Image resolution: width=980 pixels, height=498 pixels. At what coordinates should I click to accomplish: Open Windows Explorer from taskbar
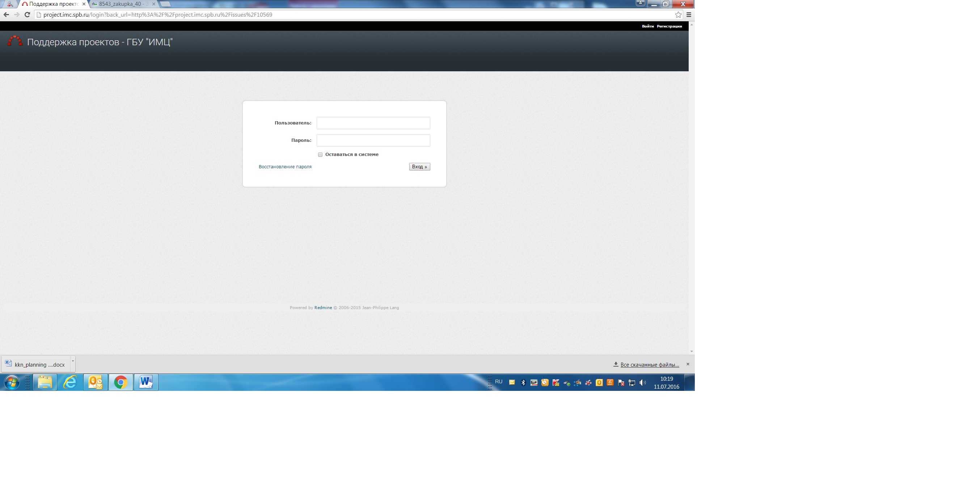point(45,382)
